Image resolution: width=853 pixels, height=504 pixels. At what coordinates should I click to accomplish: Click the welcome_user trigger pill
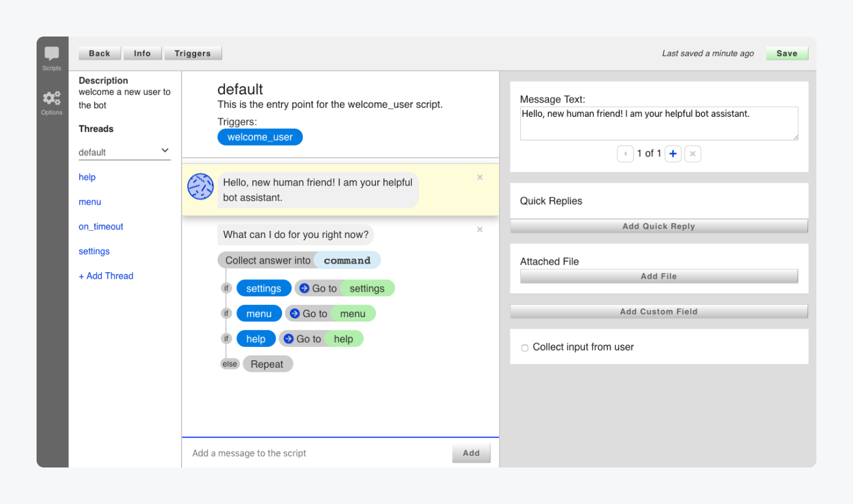pos(260,137)
